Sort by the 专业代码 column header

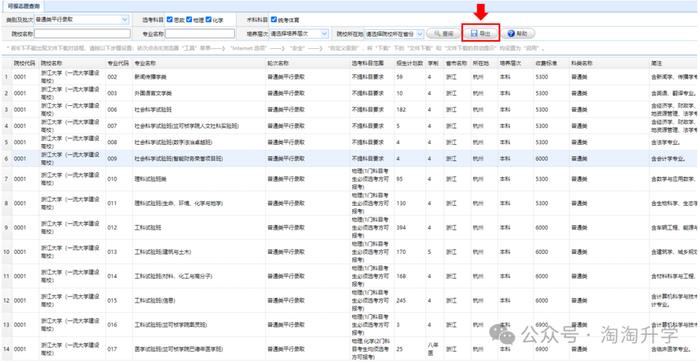(118, 63)
